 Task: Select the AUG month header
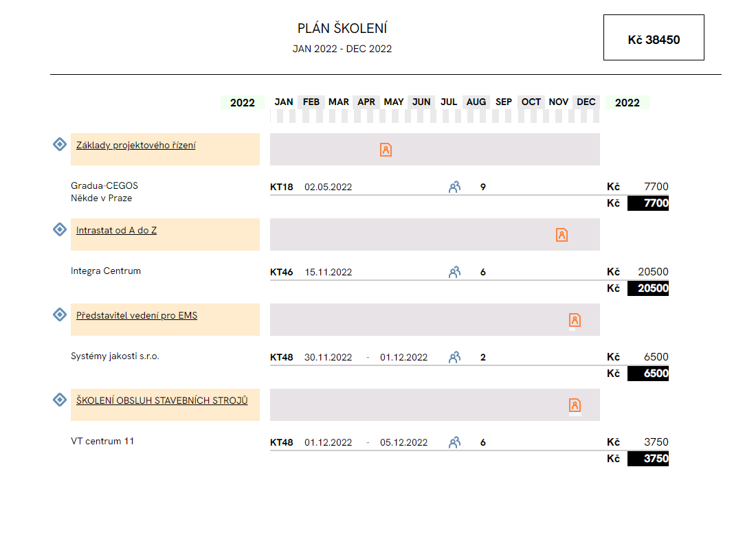[476, 102]
